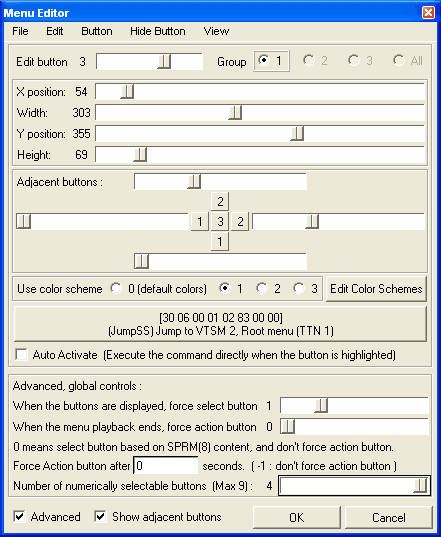Click the upper adjacent button 2
This screenshot has height=537, width=441.
tap(220, 201)
